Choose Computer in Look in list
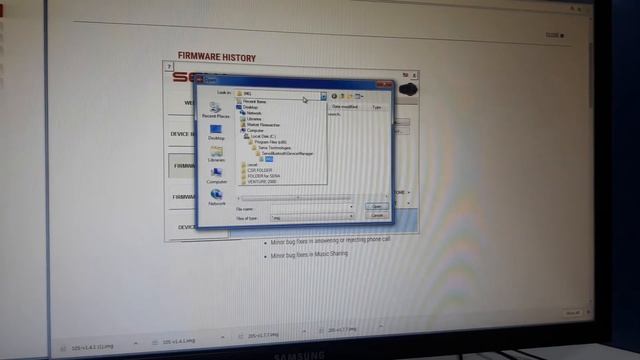Screen dimensions: 640x360 pos(252,130)
